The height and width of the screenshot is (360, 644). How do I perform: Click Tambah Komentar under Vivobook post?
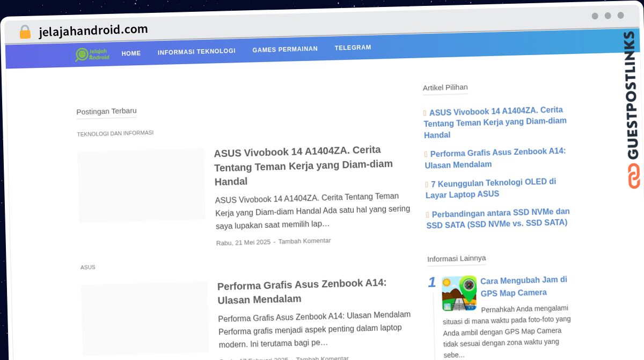pos(304,241)
